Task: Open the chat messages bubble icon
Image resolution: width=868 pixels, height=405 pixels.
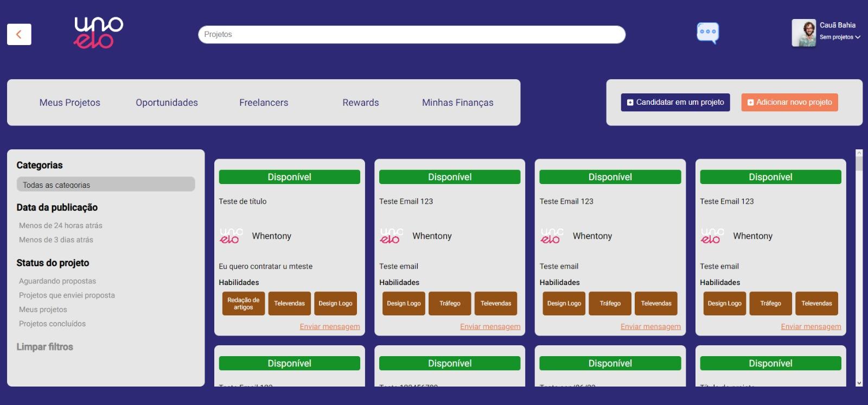Action: coord(707,33)
